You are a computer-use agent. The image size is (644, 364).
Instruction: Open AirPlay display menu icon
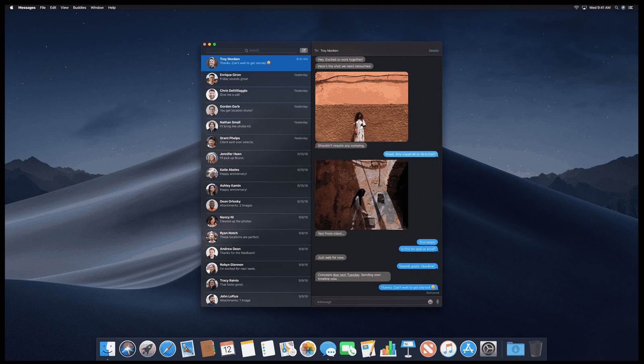click(584, 8)
